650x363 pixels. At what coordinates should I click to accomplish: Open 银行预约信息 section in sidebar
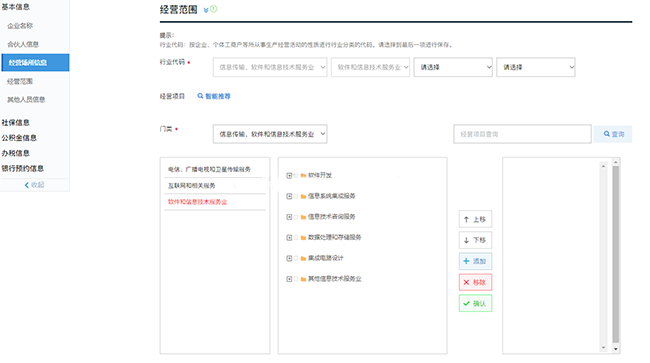tap(22, 168)
